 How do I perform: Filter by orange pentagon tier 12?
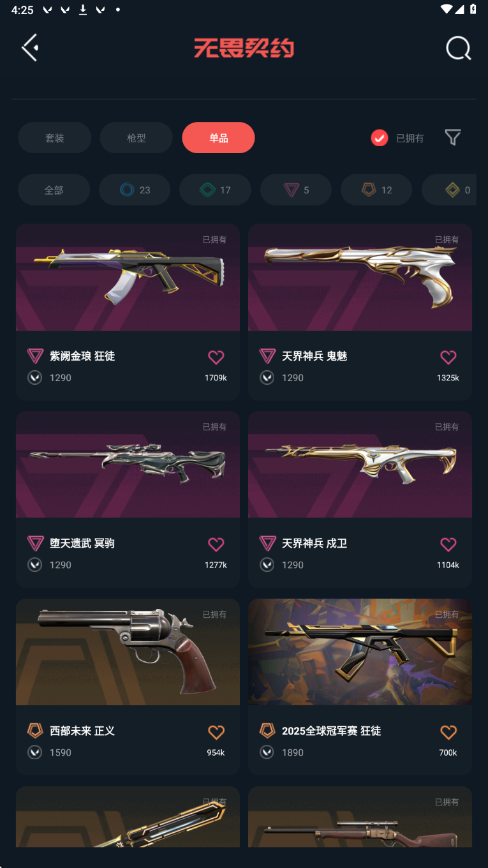click(376, 190)
